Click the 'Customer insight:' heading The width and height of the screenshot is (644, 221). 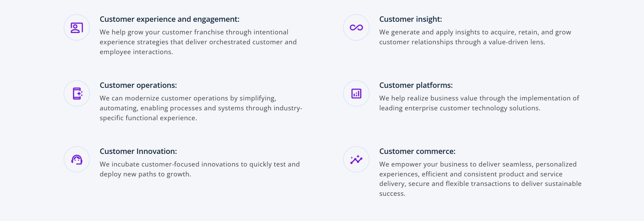[410, 19]
